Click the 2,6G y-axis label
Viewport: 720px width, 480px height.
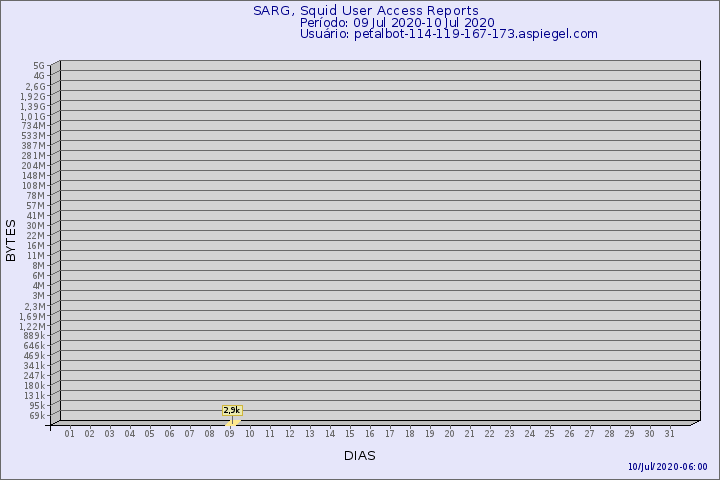click(36, 86)
